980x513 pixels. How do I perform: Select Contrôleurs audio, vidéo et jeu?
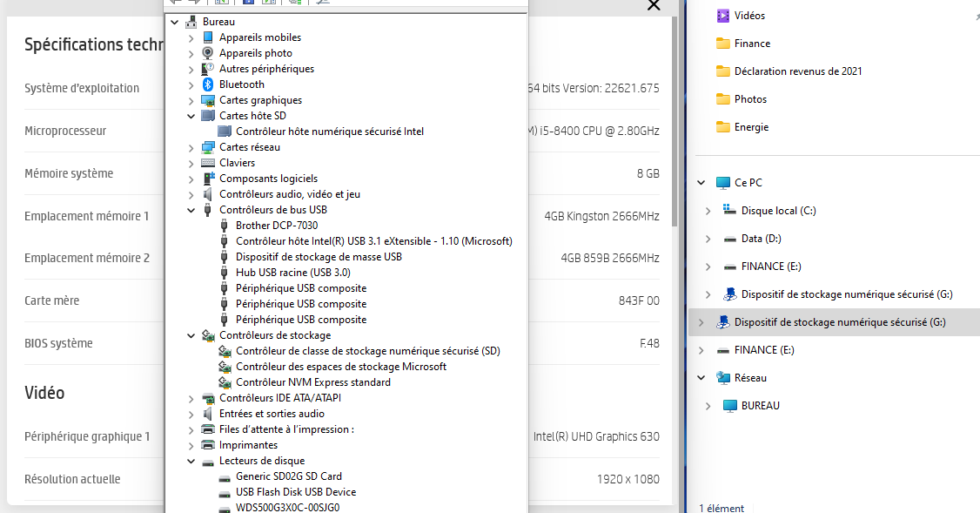[x=289, y=194]
